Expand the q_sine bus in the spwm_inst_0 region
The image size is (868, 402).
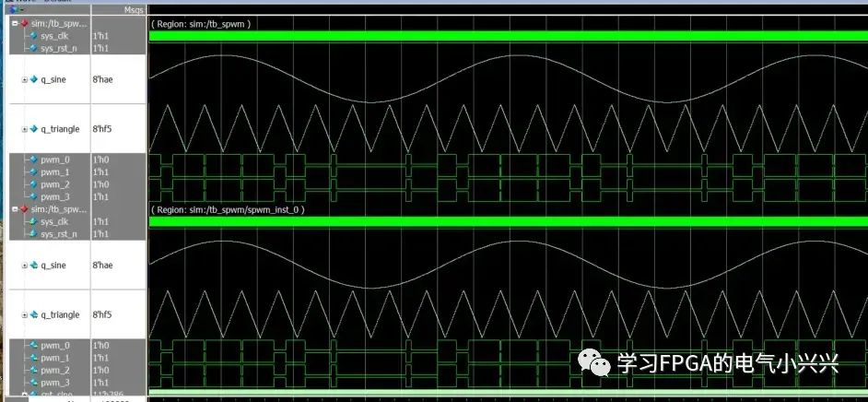[24, 266]
